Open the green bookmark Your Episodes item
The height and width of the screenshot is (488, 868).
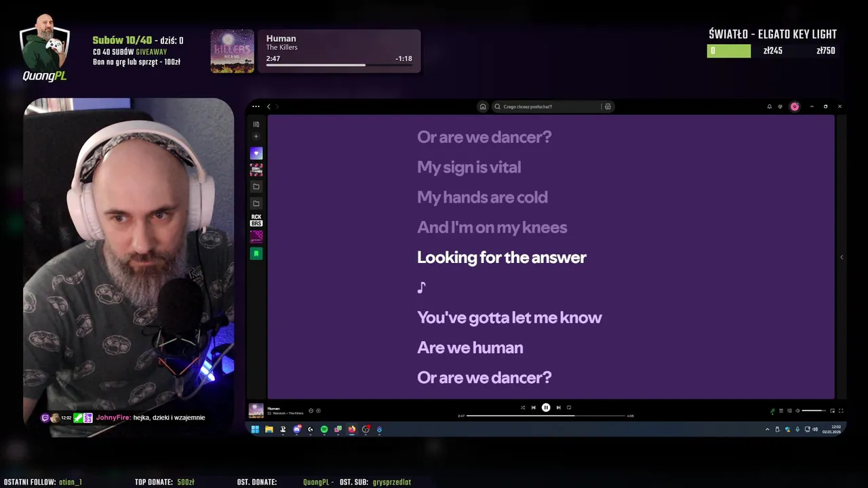(x=256, y=253)
